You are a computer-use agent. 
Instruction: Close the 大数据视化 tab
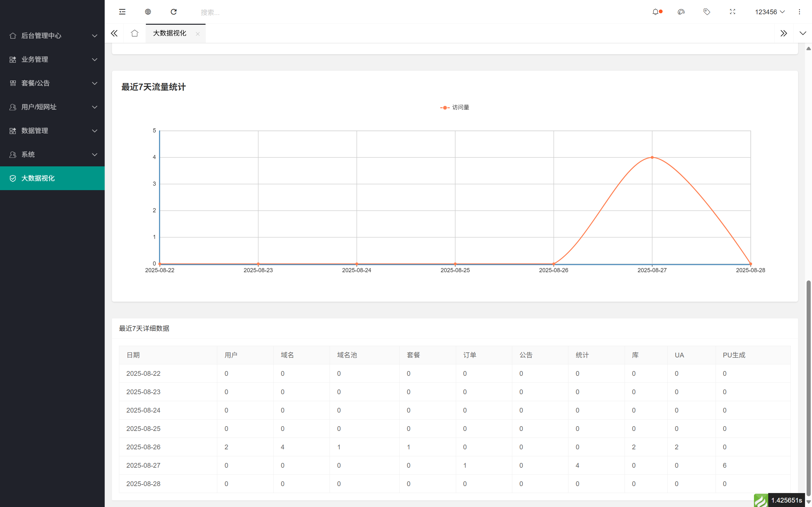coord(198,34)
